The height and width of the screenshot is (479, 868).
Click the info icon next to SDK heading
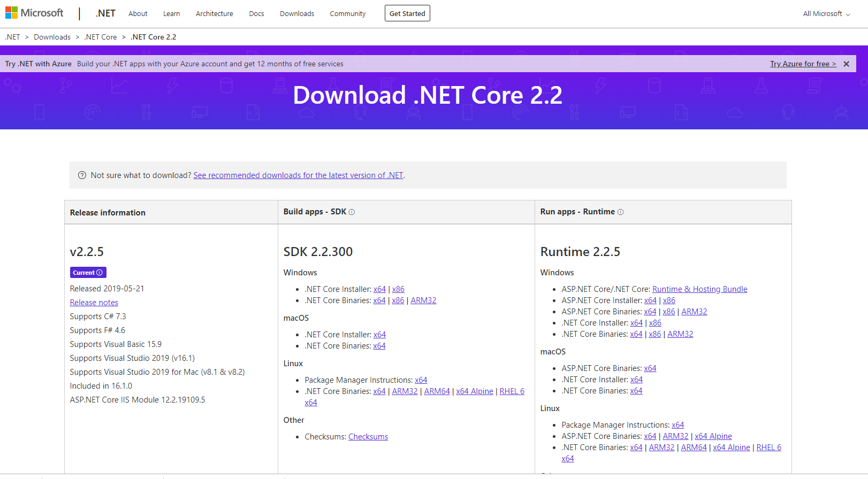[352, 212]
